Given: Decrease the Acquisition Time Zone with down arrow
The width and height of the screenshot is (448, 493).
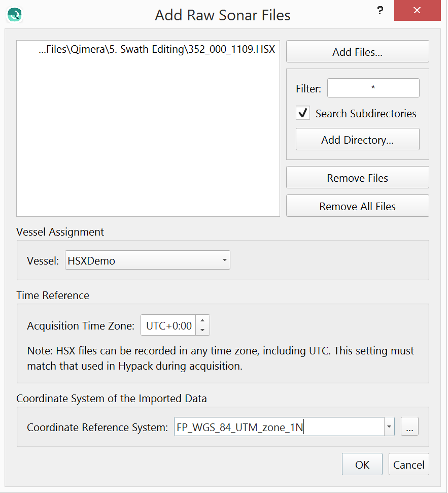Looking at the screenshot, I should [202, 330].
